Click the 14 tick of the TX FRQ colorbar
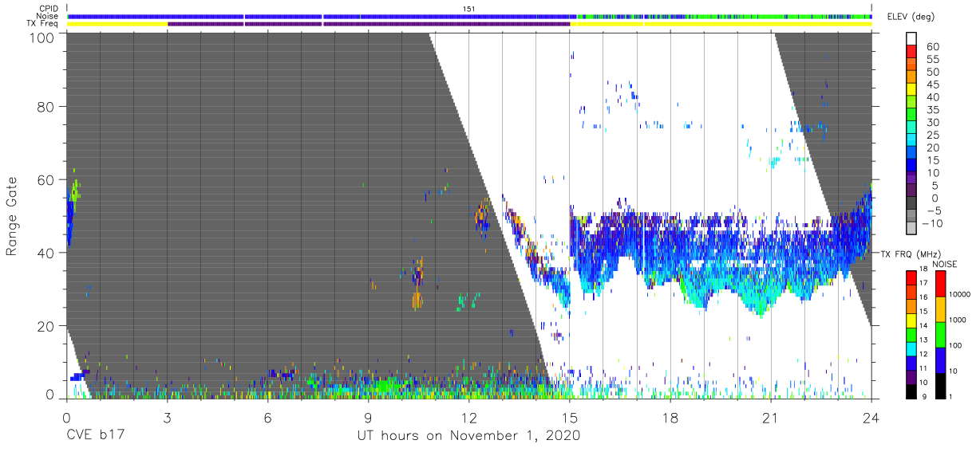 [x=924, y=326]
